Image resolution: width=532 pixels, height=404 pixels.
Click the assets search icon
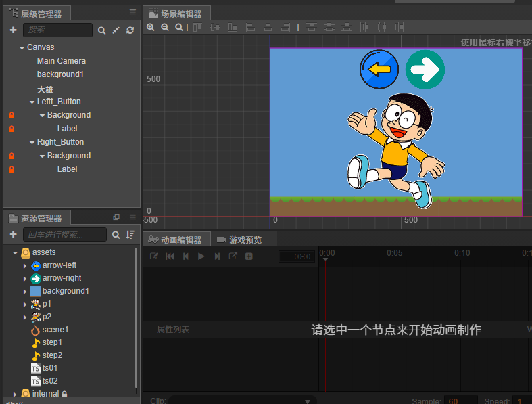tap(116, 235)
